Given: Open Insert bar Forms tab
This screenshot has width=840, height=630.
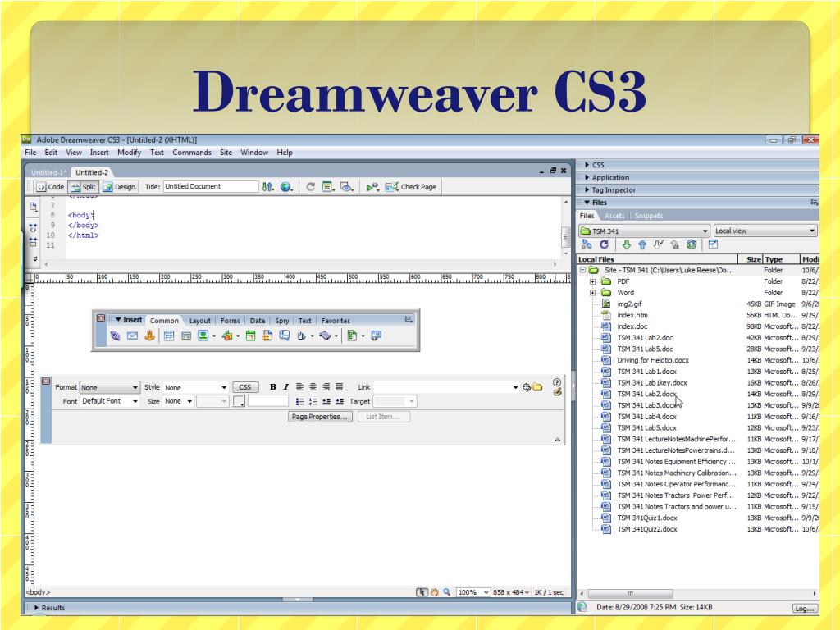Looking at the screenshot, I should click(230, 321).
